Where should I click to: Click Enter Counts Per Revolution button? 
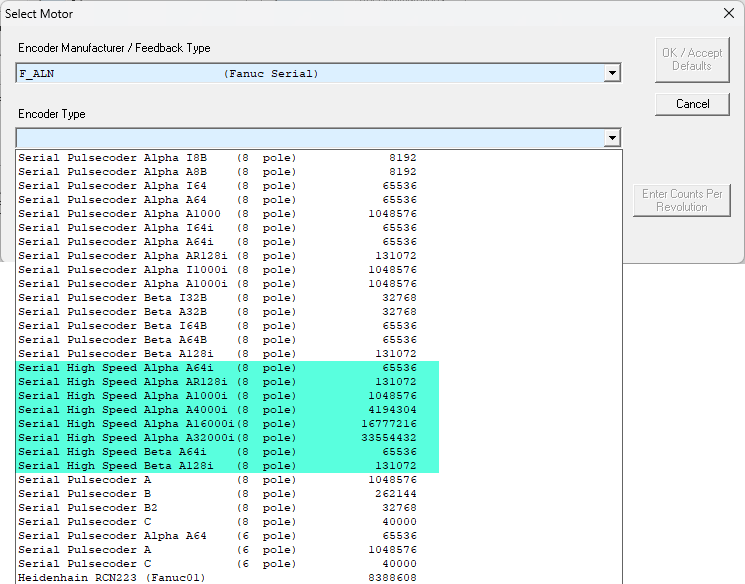coord(682,201)
